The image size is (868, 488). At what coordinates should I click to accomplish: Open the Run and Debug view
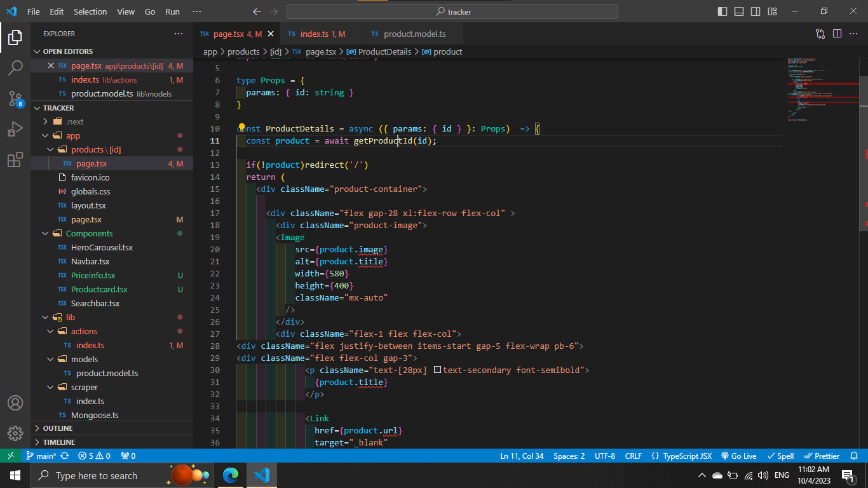(15, 127)
